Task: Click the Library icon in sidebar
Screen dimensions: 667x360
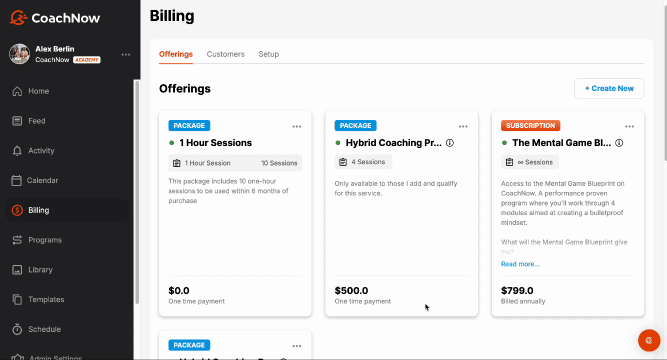Action: pyautogui.click(x=17, y=270)
